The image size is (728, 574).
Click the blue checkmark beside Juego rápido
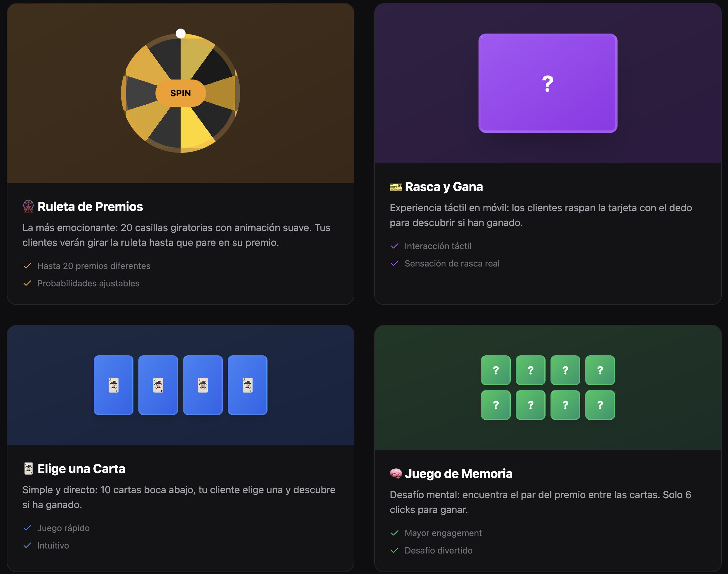click(27, 528)
